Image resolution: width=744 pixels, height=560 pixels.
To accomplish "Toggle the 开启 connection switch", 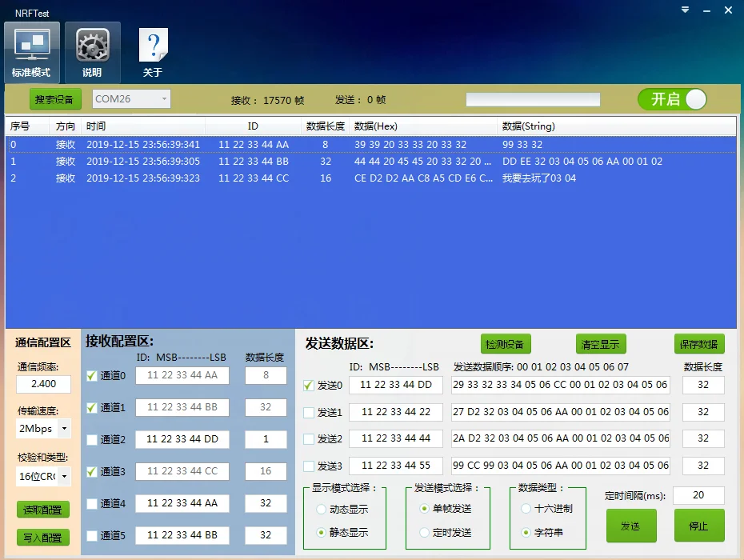I will pyautogui.click(x=672, y=100).
